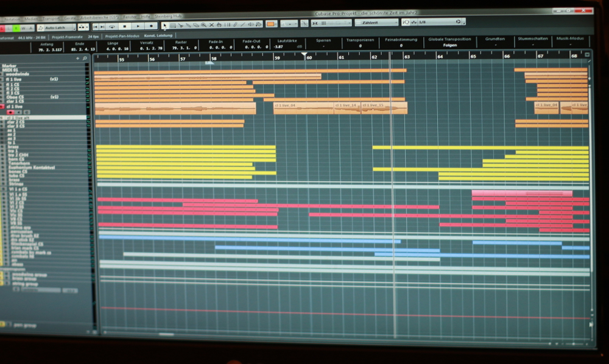
Task: Select the Object Selection arrow tool
Action: click(x=164, y=25)
